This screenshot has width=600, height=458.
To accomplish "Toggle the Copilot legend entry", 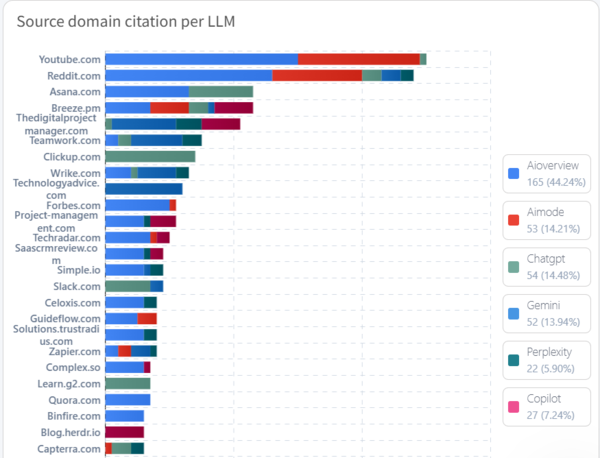I will (x=546, y=407).
